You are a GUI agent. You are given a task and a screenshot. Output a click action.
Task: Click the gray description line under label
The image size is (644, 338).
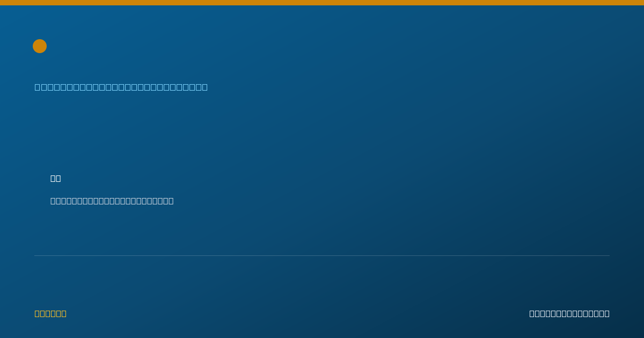[112, 201]
